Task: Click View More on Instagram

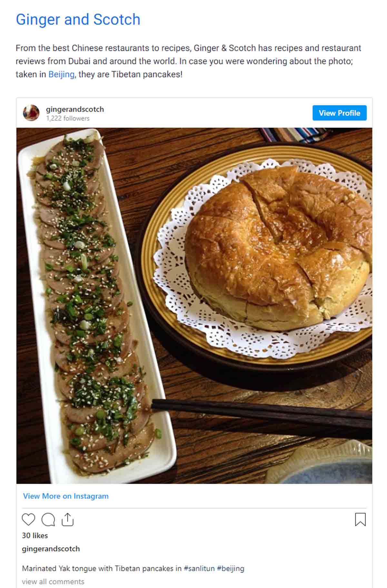Action: [x=66, y=496]
